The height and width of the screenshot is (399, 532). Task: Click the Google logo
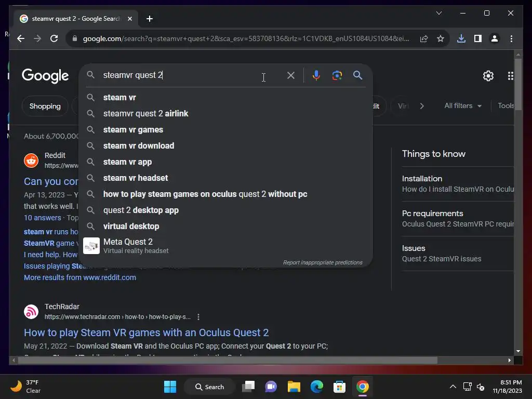[x=45, y=76]
